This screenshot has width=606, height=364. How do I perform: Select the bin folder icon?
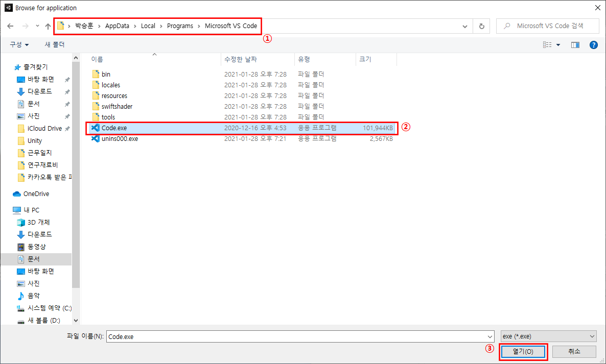click(96, 74)
